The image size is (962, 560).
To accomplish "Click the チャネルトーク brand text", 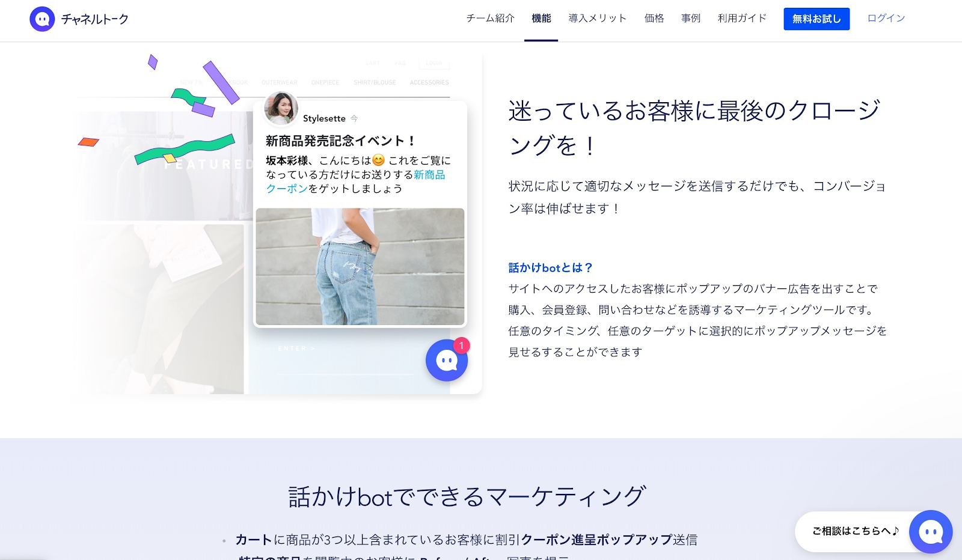I will (95, 19).
